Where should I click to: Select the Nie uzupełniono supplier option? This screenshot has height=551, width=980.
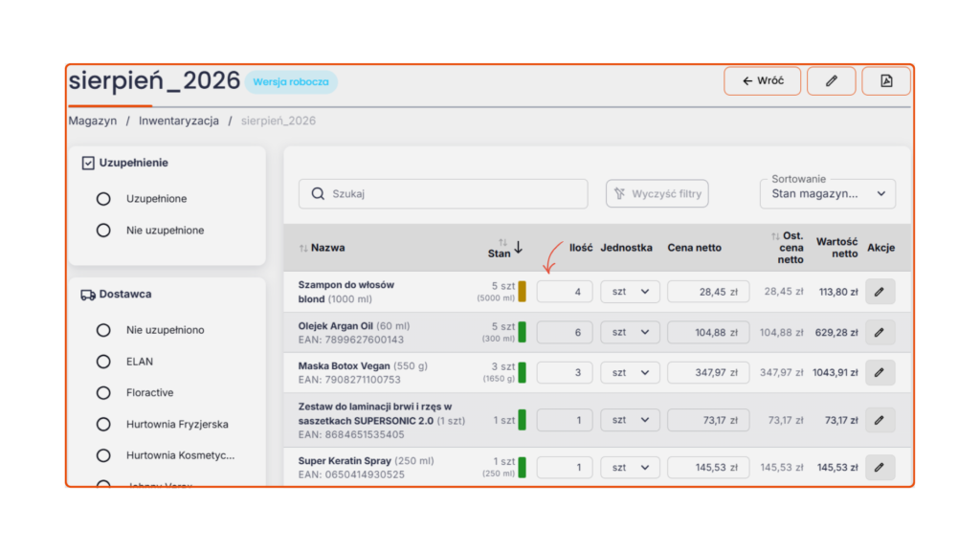coord(103,330)
